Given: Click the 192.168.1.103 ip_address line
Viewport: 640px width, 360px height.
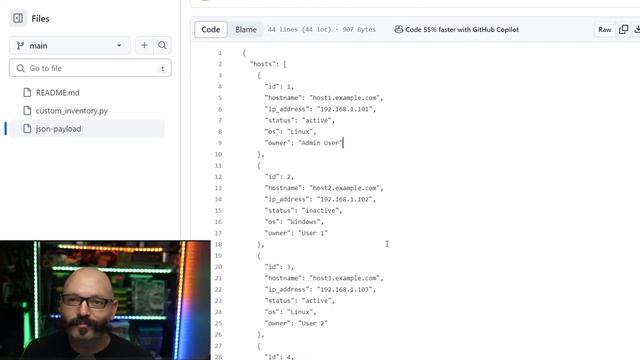Looking at the screenshot, I should tap(320, 289).
